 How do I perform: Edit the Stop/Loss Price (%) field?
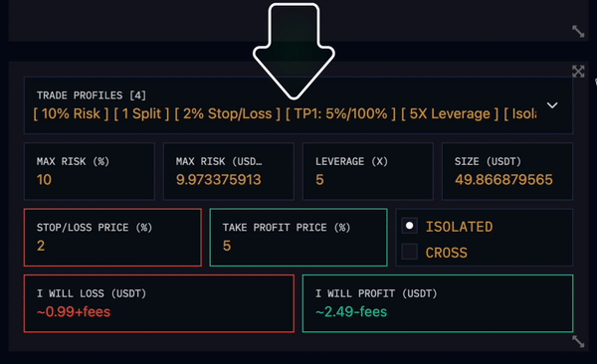tap(112, 238)
